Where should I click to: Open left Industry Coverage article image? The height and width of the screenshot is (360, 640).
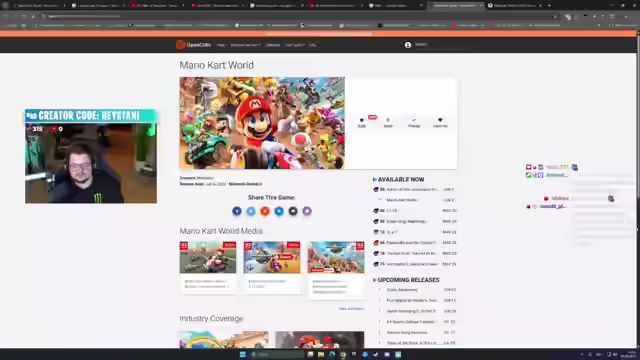click(224, 340)
